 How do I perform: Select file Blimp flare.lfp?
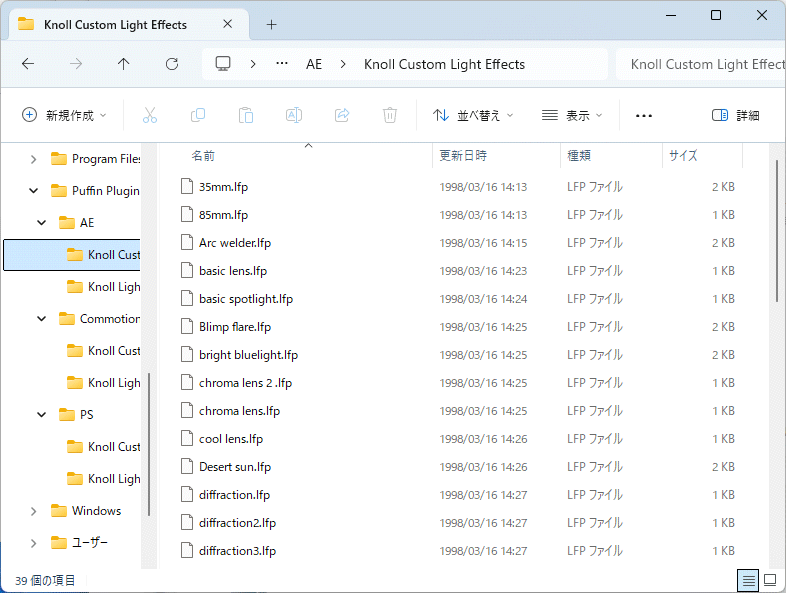(235, 327)
